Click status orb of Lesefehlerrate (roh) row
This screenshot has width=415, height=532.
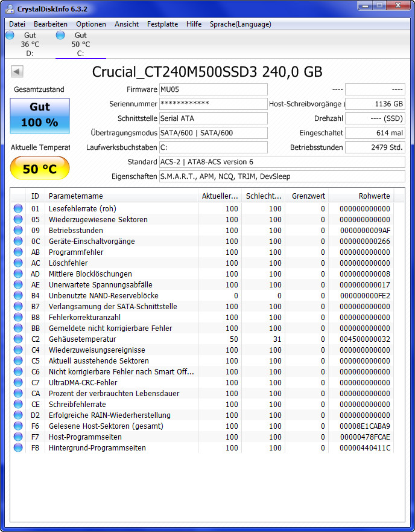point(18,208)
